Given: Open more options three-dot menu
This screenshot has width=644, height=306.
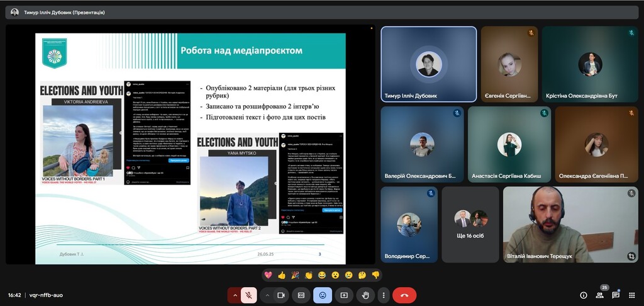Looking at the screenshot, I should tap(383, 295).
